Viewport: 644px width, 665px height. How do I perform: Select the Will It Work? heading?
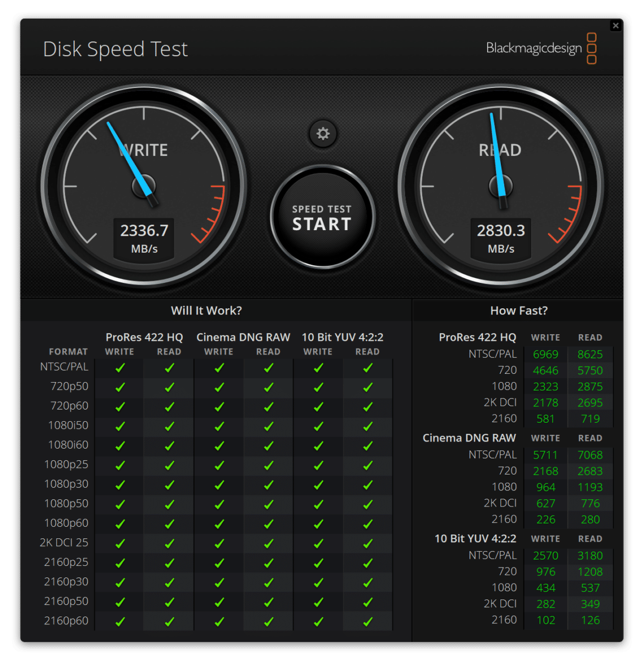pyautogui.click(x=206, y=310)
